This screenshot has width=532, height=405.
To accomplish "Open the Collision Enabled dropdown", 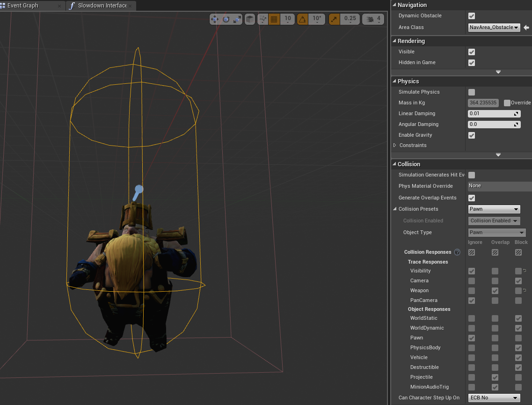I will click(x=494, y=221).
